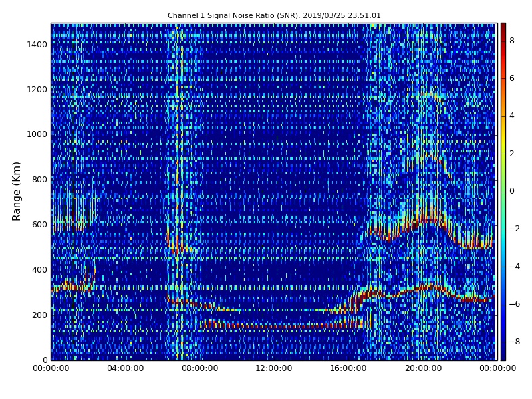Click the 20:00:00 time axis label
The image size is (532, 399).
[x=423, y=368]
